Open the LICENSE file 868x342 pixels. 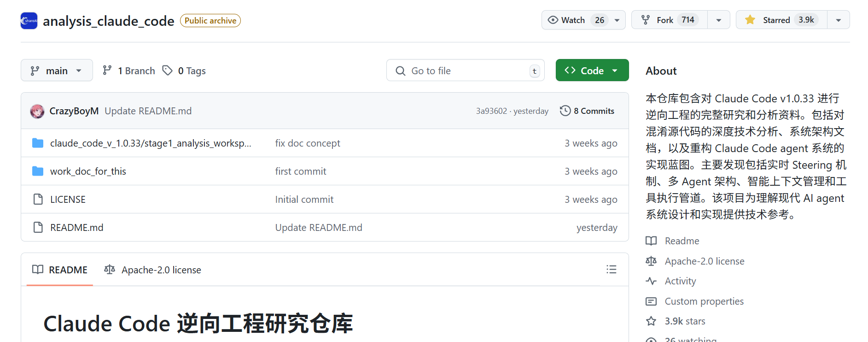(68, 200)
